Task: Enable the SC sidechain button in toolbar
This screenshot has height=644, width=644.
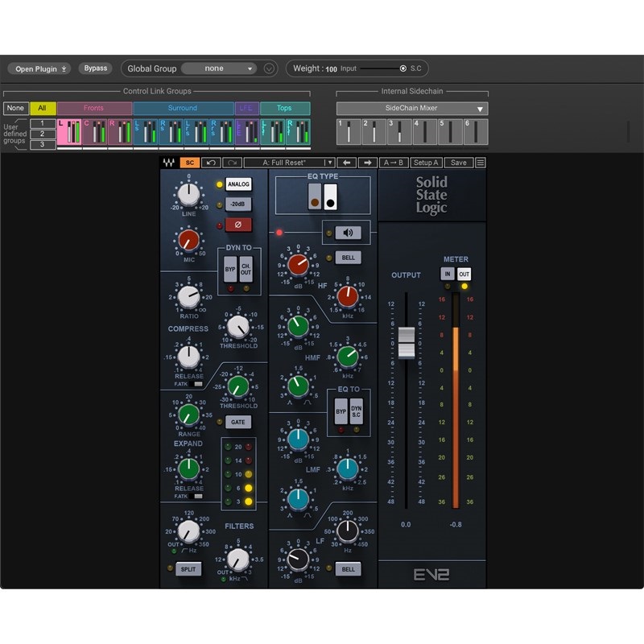Action: (x=190, y=163)
